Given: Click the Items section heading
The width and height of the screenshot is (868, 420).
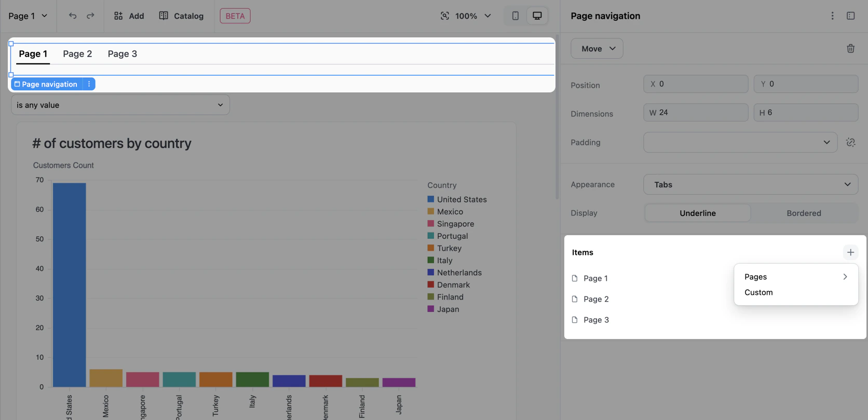Looking at the screenshot, I should click(x=582, y=252).
